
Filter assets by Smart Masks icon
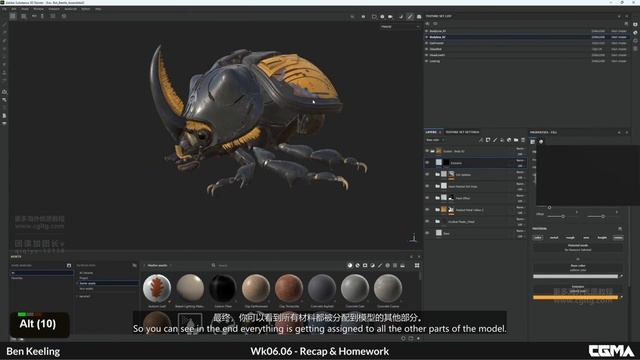[x=365, y=265]
